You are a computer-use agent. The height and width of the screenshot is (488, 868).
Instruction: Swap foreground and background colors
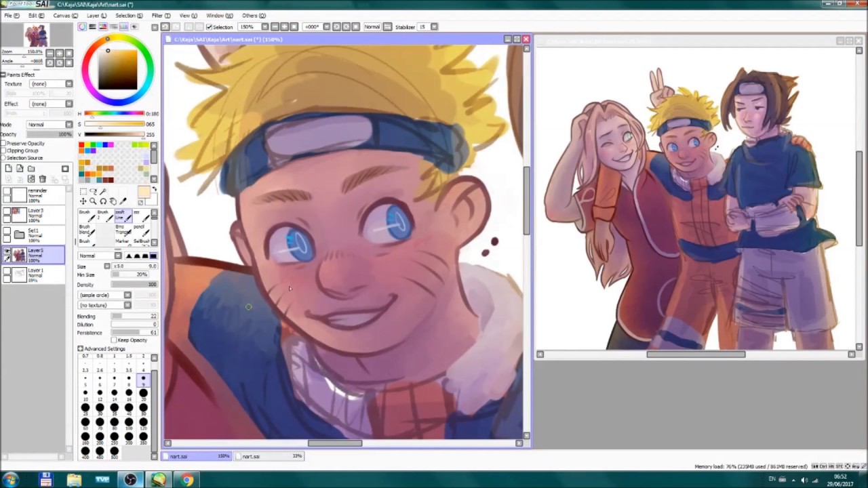(x=155, y=188)
